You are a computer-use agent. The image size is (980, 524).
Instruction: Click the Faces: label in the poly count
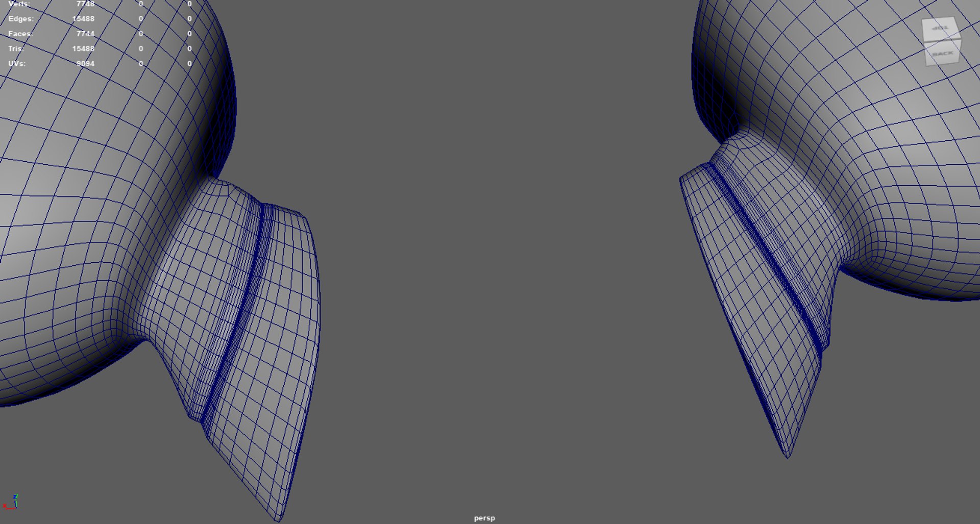point(20,34)
